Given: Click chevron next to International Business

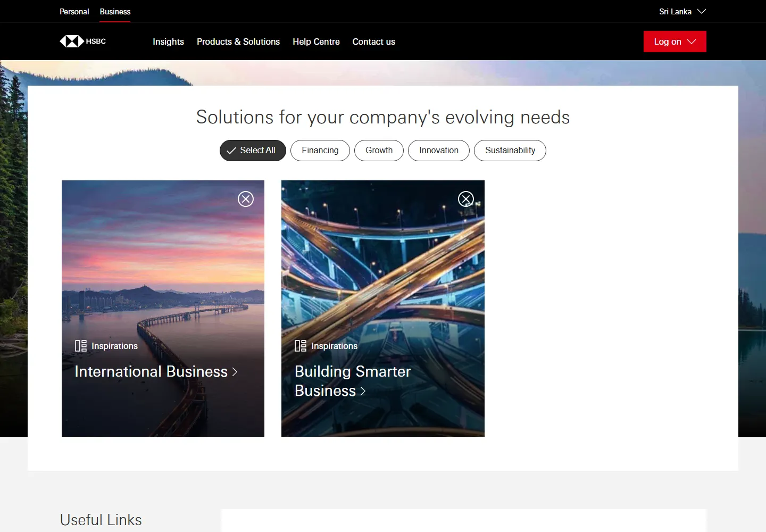Looking at the screenshot, I should [x=235, y=372].
